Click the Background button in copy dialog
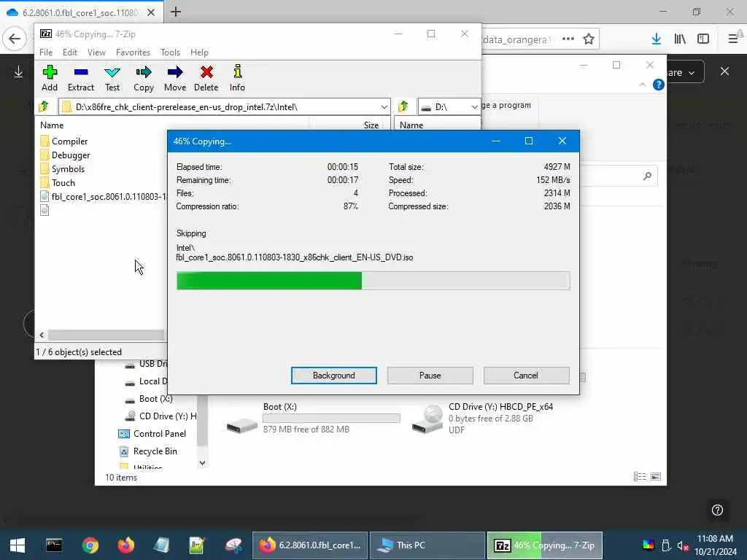 (334, 376)
